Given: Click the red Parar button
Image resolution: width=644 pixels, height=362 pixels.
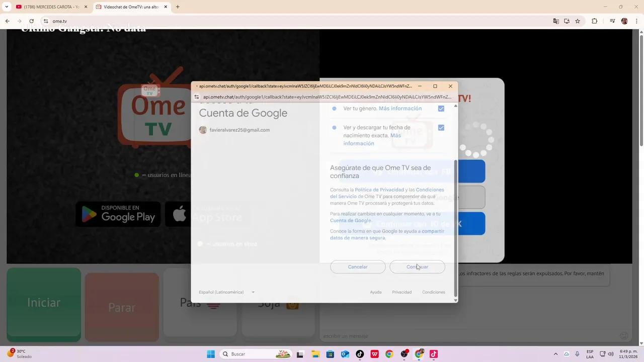Looking at the screenshot, I should click(122, 307).
